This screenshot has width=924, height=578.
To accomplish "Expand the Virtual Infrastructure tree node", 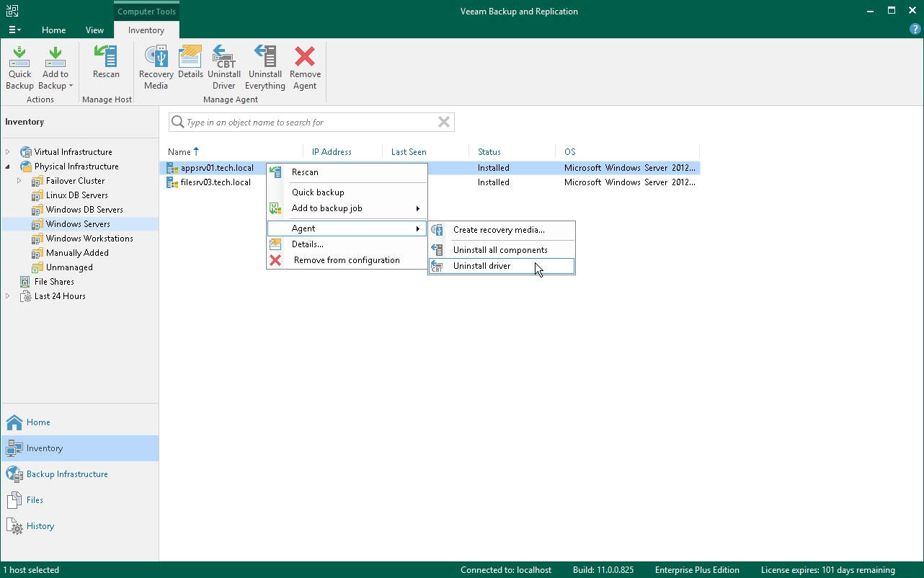I will pos(8,152).
